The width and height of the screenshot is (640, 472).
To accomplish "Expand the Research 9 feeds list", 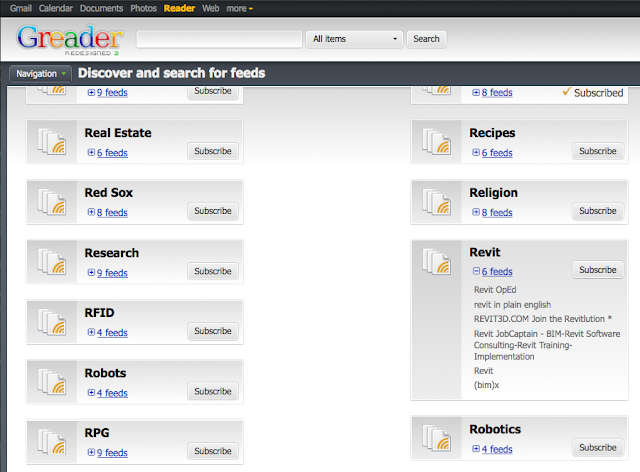I will tap(108, 273).
